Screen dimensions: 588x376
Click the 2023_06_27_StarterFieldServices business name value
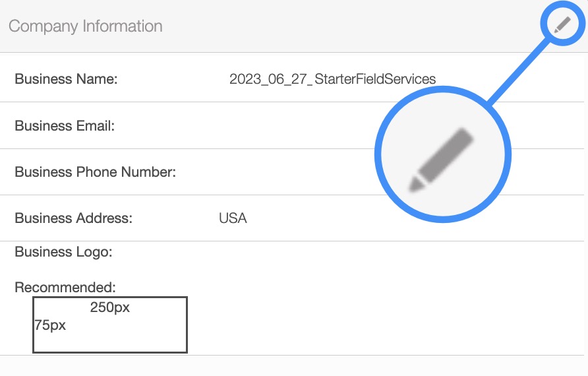click(x=332, y=79)
